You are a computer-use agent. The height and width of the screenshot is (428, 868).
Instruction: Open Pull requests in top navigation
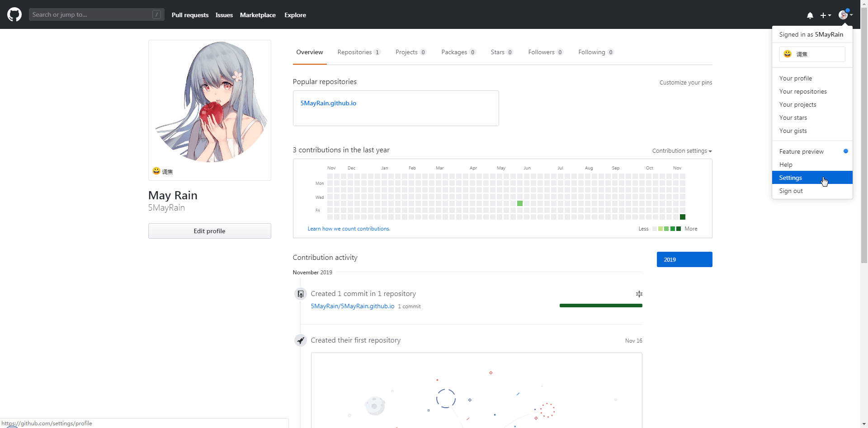pyautogui.click(x=190, y=15)
